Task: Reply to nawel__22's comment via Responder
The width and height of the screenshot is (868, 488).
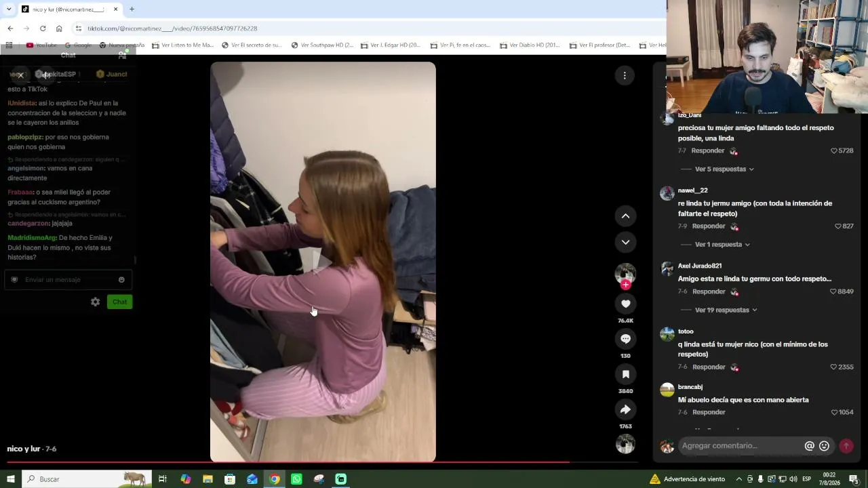Action: coord(708,226)
